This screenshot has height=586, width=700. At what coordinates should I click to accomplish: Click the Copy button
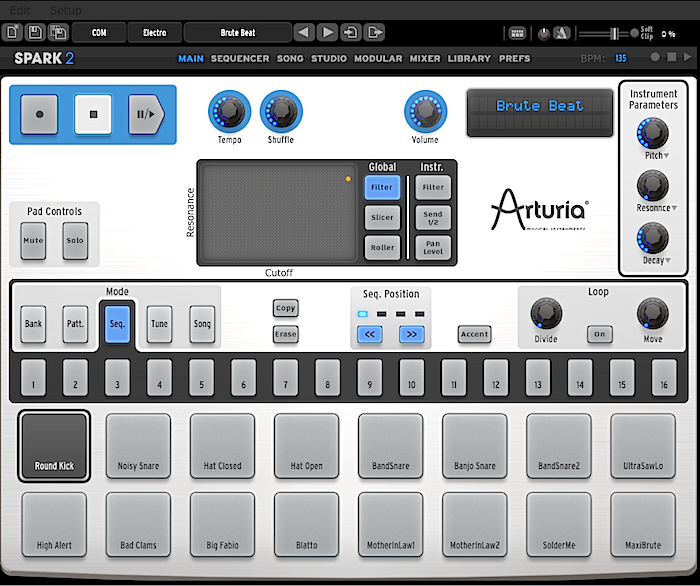pyautogui.click(x=285, y=308)
